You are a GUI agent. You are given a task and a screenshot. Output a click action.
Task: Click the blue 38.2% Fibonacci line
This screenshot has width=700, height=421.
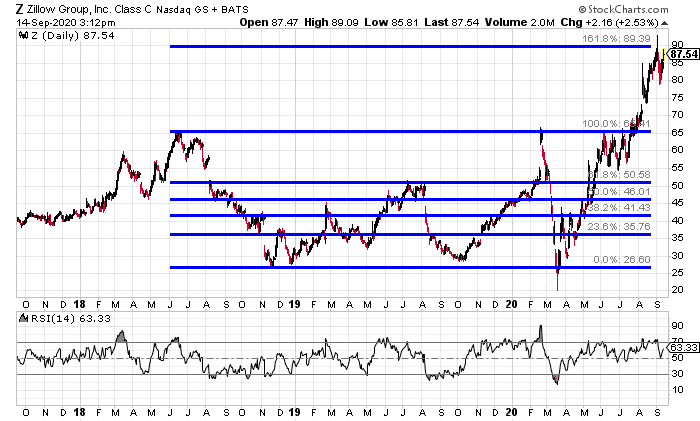410,215
